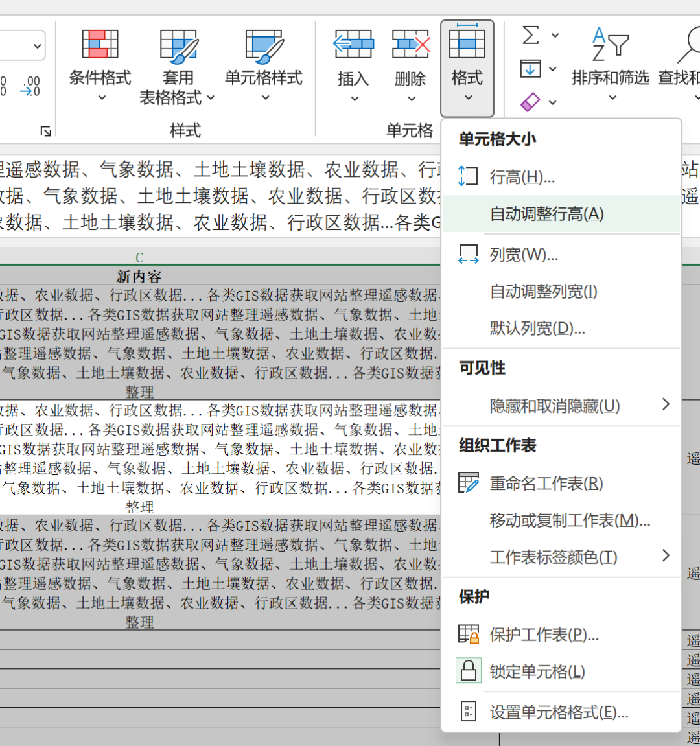
Task: Choose 默认列宽(D)... menu item
Action: [561, 328]
